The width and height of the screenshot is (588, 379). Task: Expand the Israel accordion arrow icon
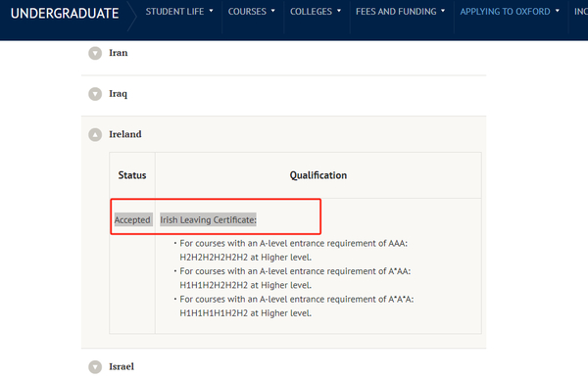click(95, 367)
